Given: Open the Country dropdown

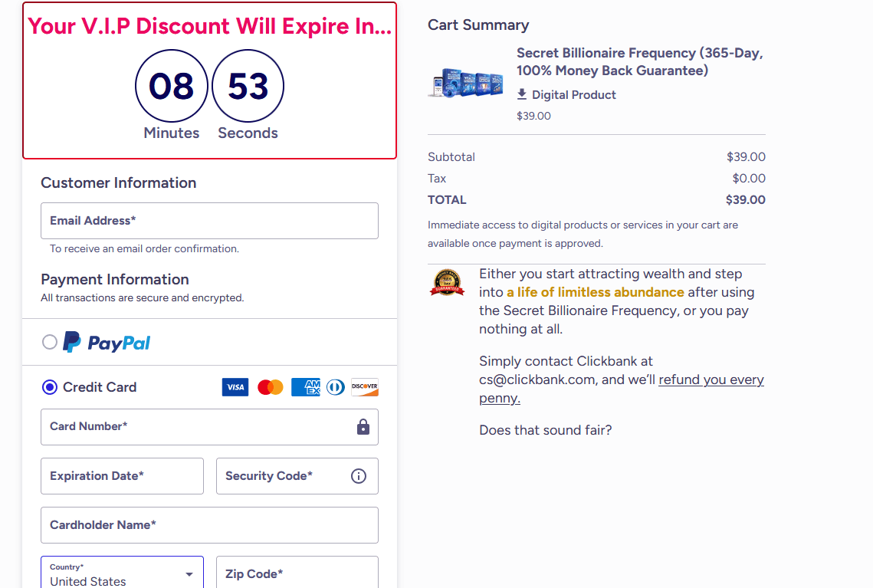Looking at the screenshot, I should click(188, 573).
